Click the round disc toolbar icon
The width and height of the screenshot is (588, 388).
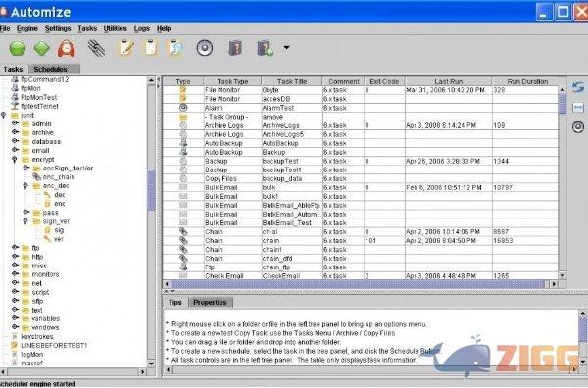click(205, 48)
